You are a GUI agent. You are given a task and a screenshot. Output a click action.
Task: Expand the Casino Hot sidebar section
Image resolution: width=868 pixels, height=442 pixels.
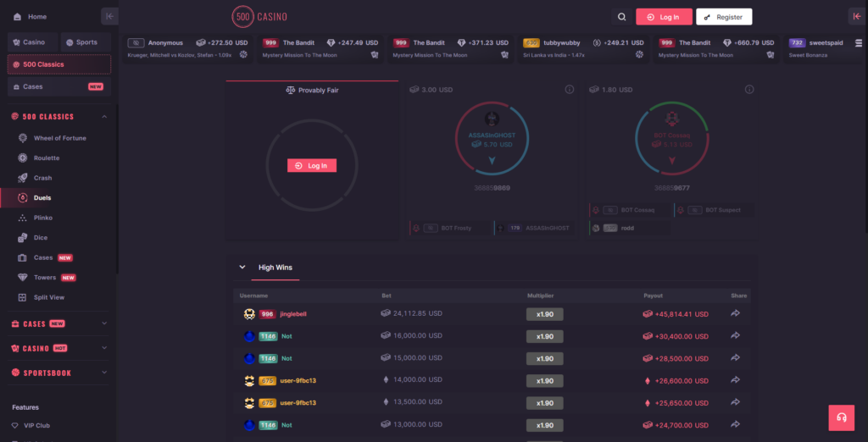pos(104,348)
